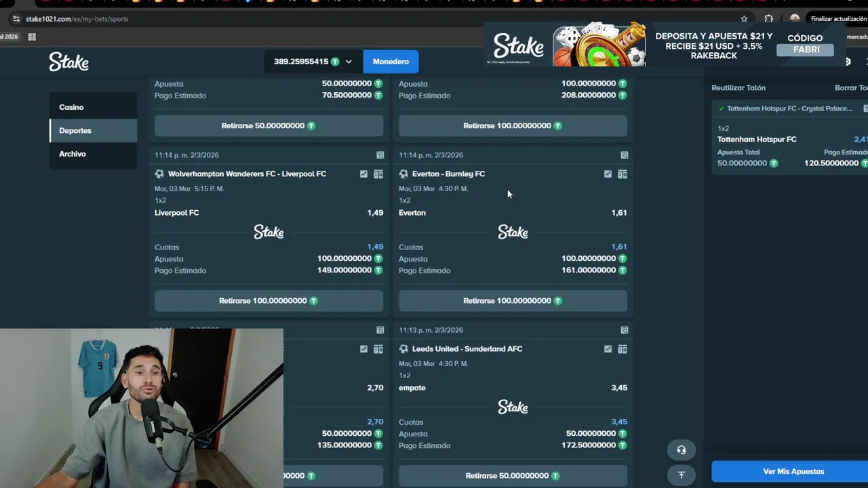Screen dimensions: 868x488
Task: Open scoreboard icon for Leeds United - Sunderland
Action: (x=623, y=349)
